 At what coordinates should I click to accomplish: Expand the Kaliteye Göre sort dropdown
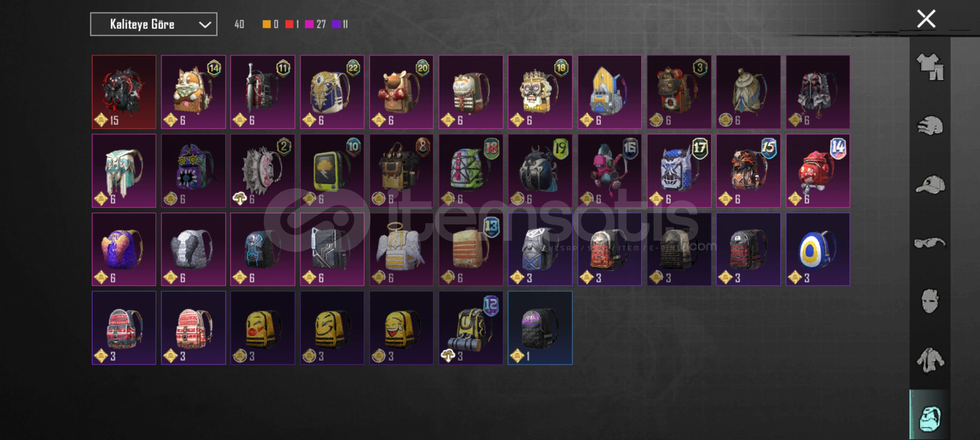coord(153,24)
